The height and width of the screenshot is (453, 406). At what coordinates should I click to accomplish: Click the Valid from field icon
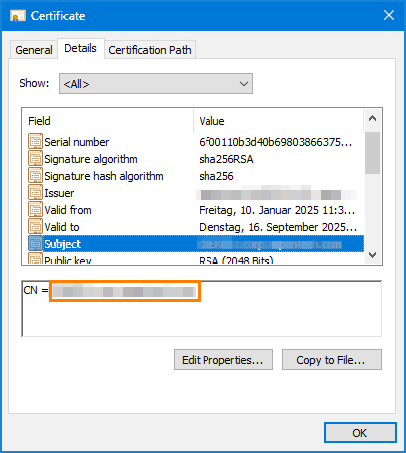tap(35, 209)
